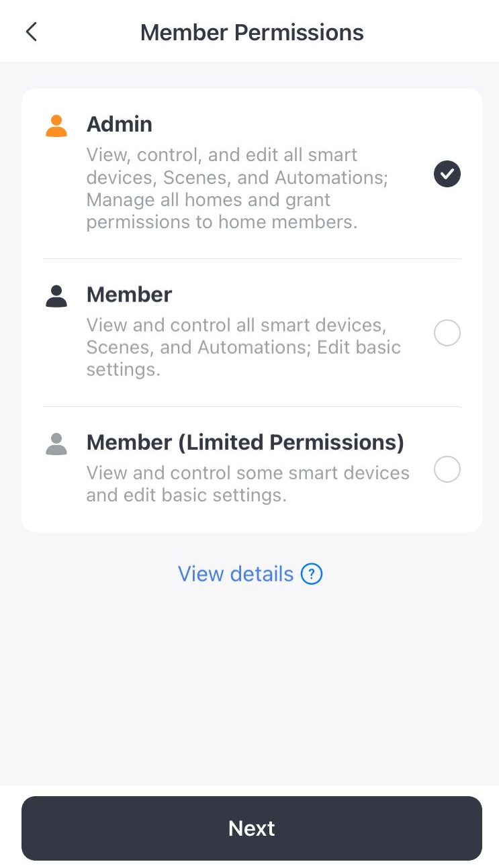The height and width of the screenshot is (868, 499).
Task: Click the gray limited member person icon
Action: 56,444
